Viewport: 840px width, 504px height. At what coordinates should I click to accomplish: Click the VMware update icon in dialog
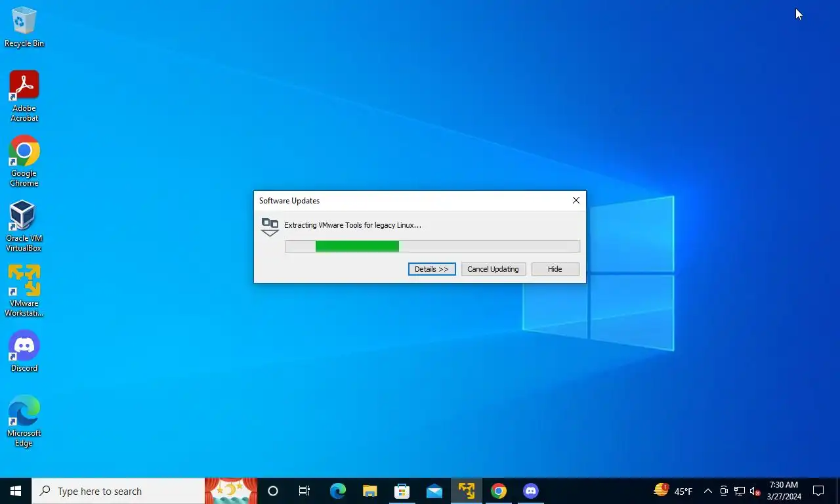[x=270, y=226]
